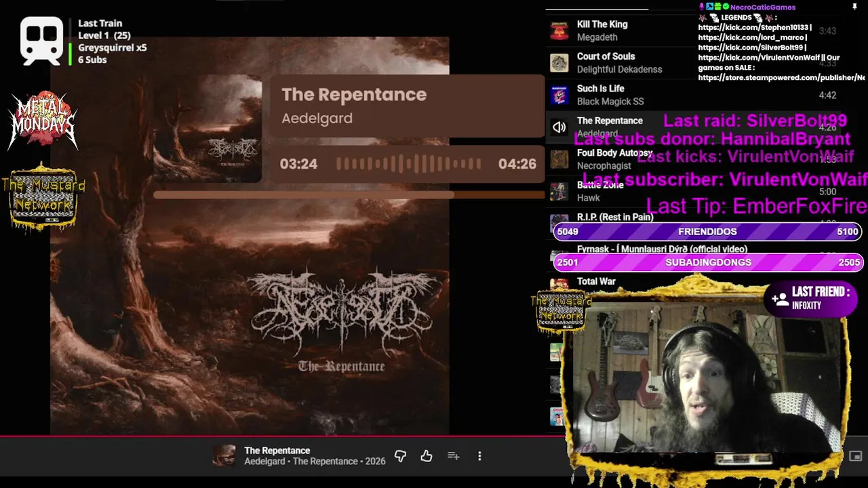Open the kick.com/Stephen10133 link
Viewport: 868px width, 488px height.
pos(754,28)
